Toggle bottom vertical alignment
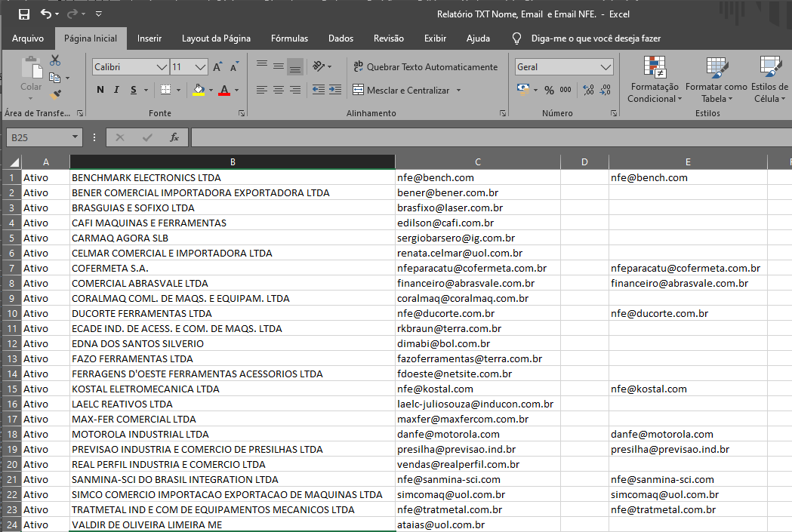The width and height of the screenshot is (792, 532). coord(295,66)
